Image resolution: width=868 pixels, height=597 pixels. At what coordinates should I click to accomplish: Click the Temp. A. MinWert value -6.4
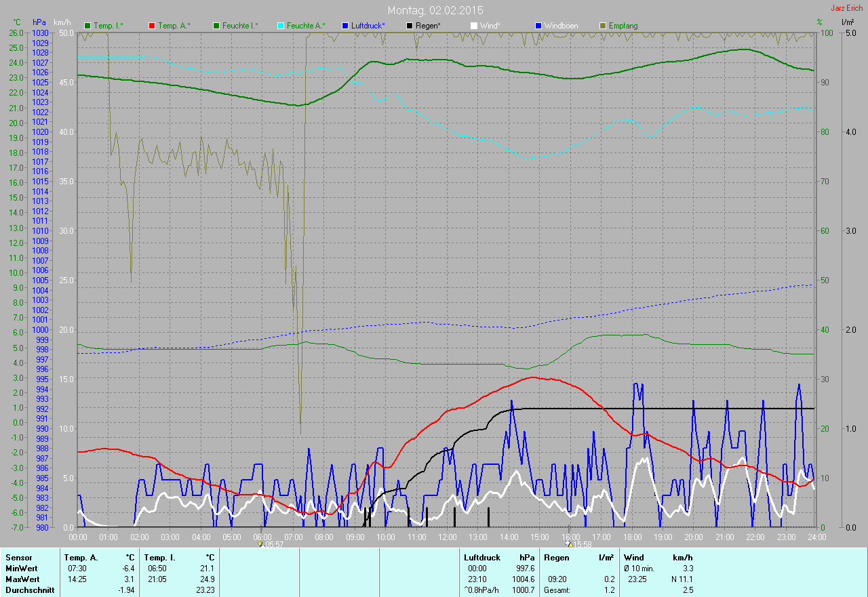click(127, 569)
